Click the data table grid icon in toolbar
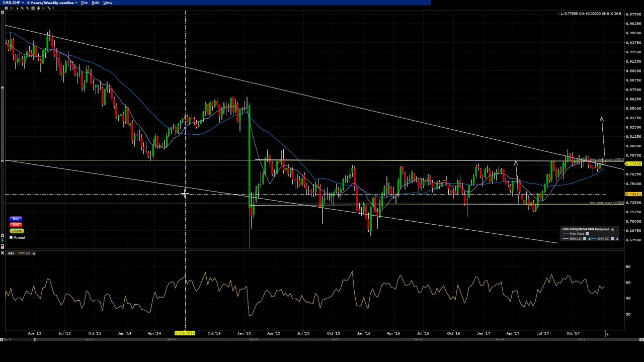This screenshot has width=644, height=362. click(6, 8)
